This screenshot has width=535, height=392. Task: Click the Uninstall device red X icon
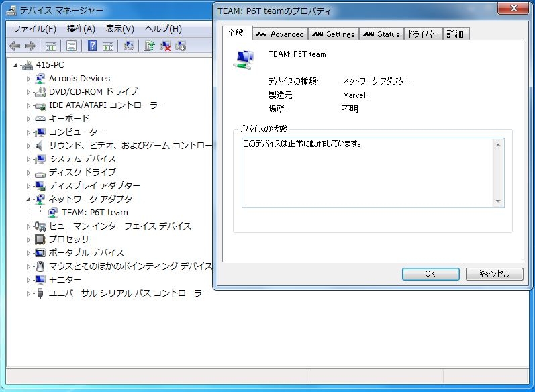coord(165,46)
